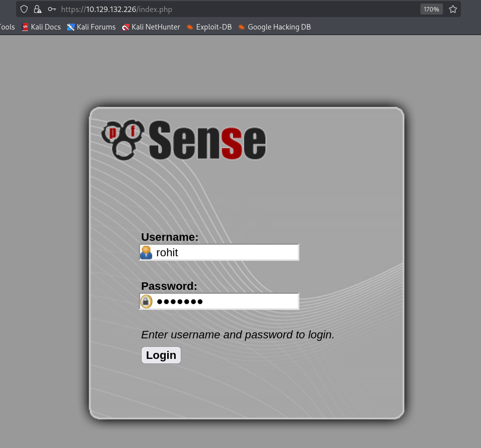
Task: Go to the Kali NetHunter bookmark
Action: pos(151,27)
